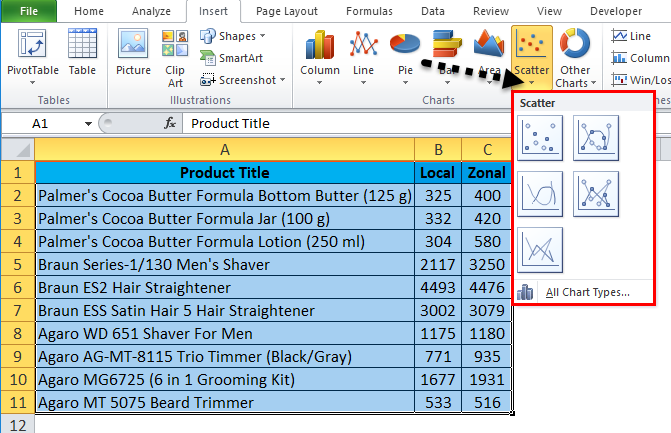Select cell Agaro MT 5075 Beard Trimmer
Image resolution: width=671 pixels, height=433 pixels.
pyautogui.click(x=225, y=402)
